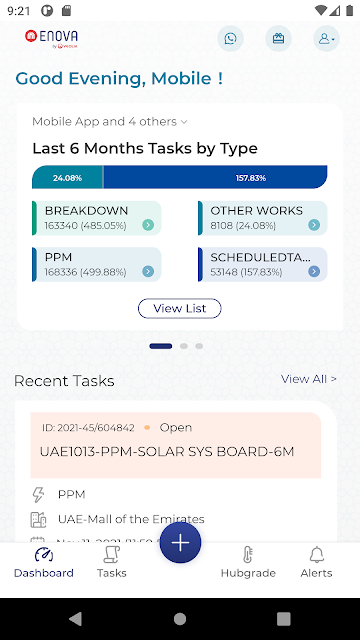Select the third carousel page dot
The width and height of the screenshot is (360, 640).
[199, 346]
